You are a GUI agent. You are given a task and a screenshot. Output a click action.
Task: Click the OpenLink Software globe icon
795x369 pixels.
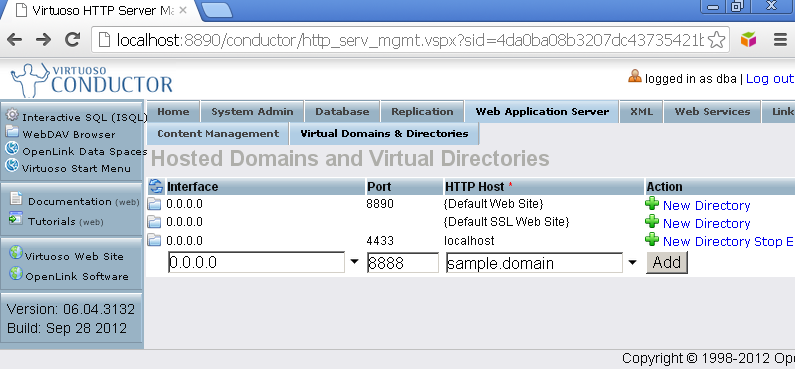[16, 274]
